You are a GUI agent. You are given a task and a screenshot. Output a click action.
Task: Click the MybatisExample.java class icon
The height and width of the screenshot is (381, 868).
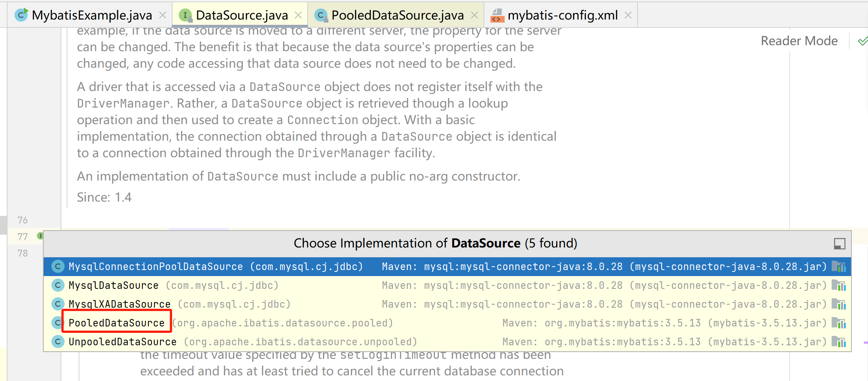point(21,15)
